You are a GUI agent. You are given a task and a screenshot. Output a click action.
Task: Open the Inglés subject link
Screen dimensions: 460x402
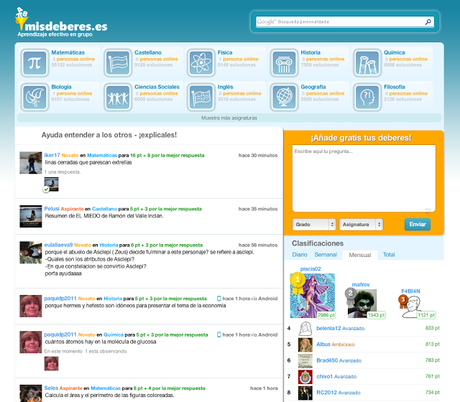click(x=225, y=87)
